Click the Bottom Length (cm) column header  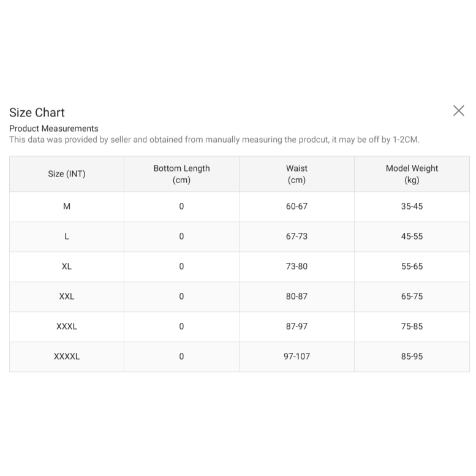coord(181,174)
